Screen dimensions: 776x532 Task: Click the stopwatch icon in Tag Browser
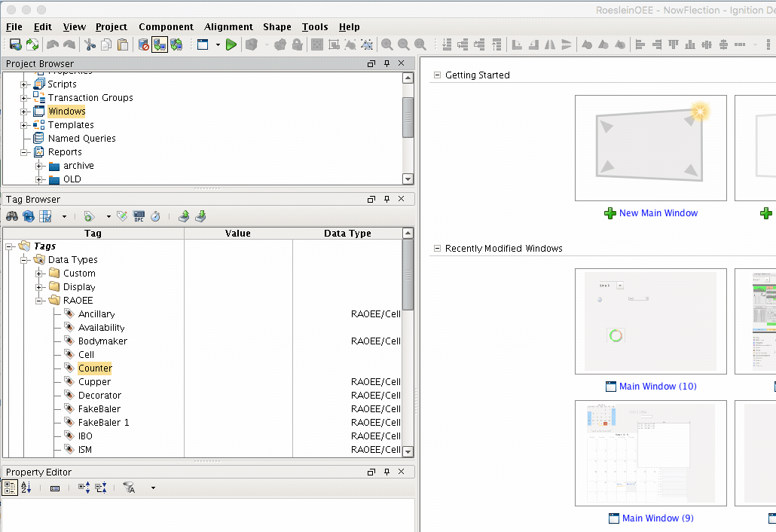point(155,216)
